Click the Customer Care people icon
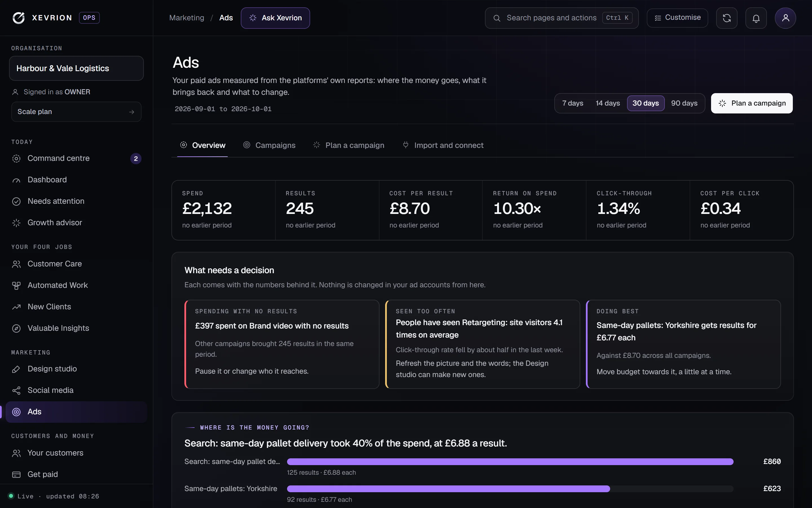 [x=16, y=264]
